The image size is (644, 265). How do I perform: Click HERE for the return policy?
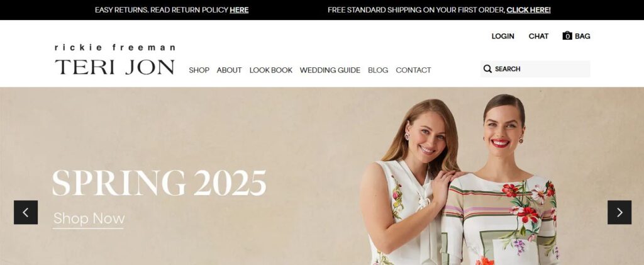[239, 10]
